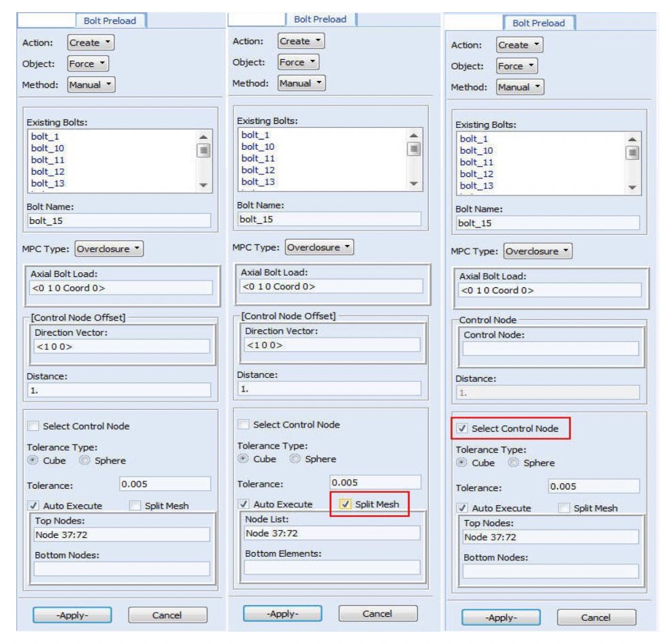Toggle Auto Execute in the right panel
The image size is (671, 644).
tap(462, 508)
